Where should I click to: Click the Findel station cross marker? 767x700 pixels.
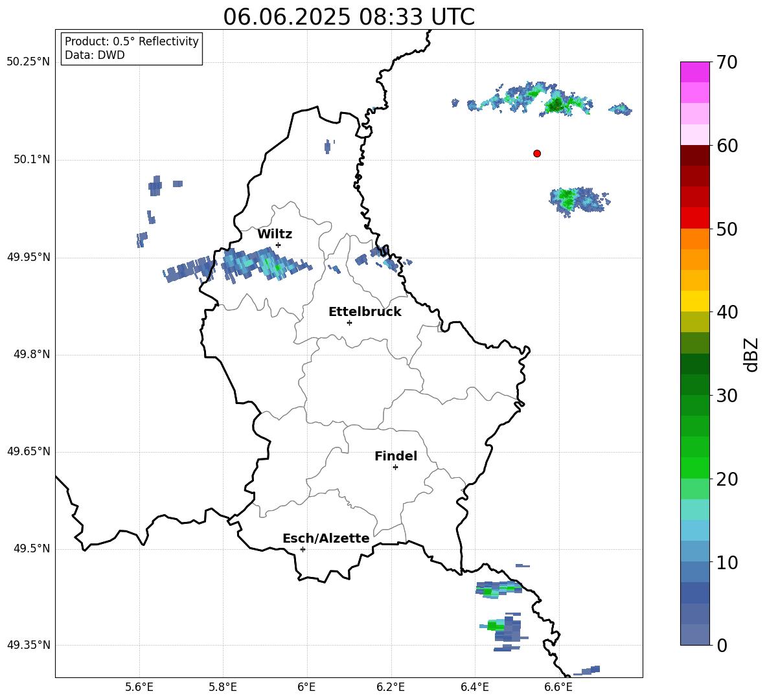(395, 468)
